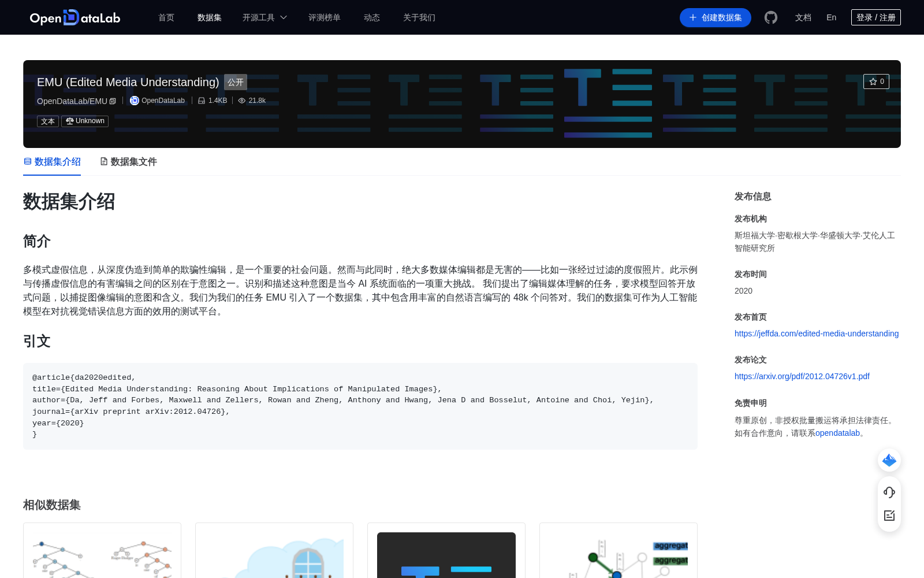Switch to 数据集文件 tab
The height and width of the screenshot is (578, 924).
point(128,162)
